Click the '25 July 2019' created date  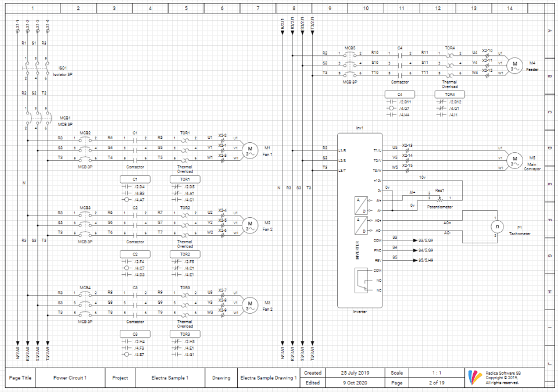(x=355, y=373)
